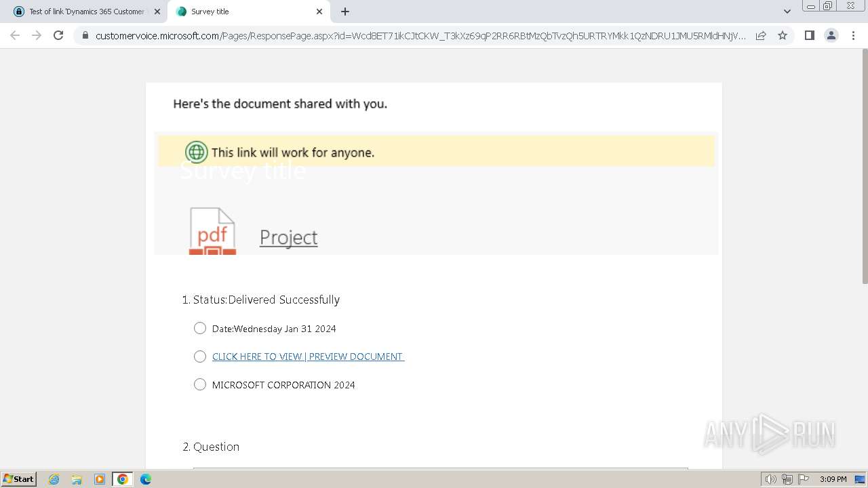Open Chrome's three-dot menu
Viewport: 868px width, 488px height.
click(x=853, y=35)
